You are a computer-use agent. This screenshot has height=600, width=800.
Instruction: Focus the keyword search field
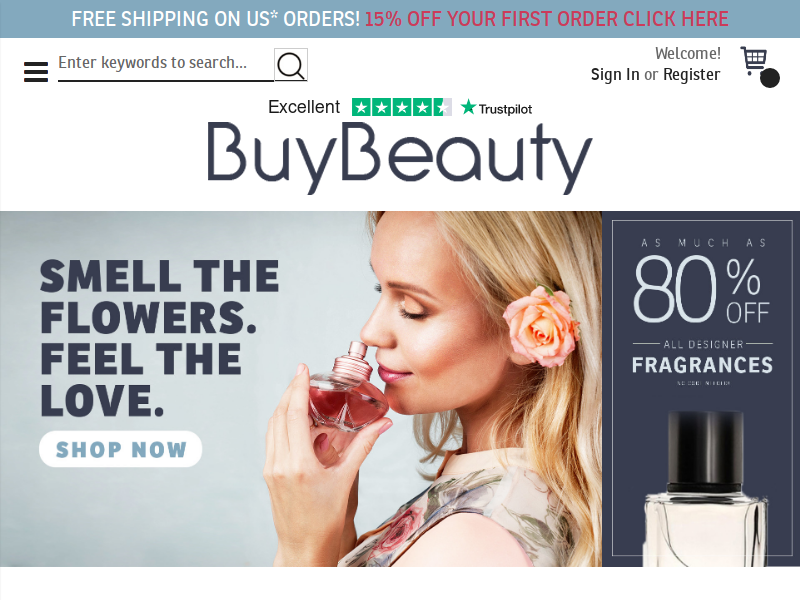click(x=165, y=65)
